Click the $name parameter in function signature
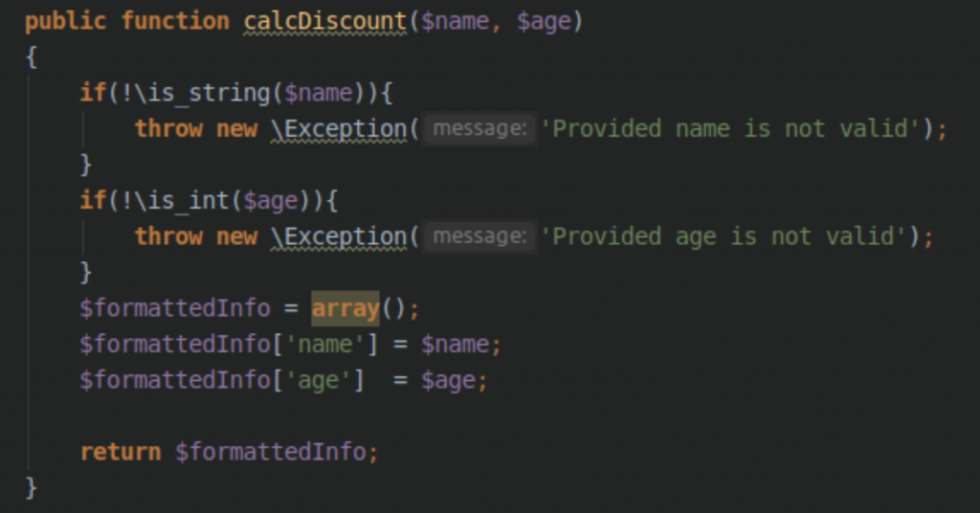 (x=455, y=22)
